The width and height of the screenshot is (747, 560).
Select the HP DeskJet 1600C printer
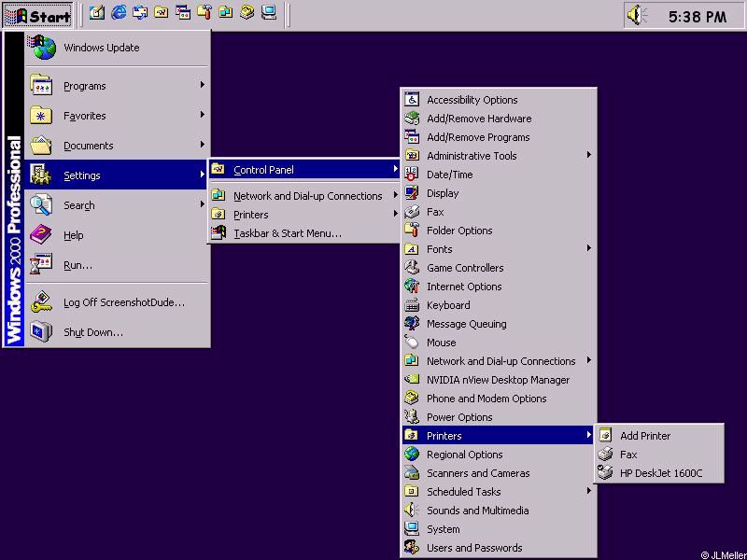(x=660, y=473)
